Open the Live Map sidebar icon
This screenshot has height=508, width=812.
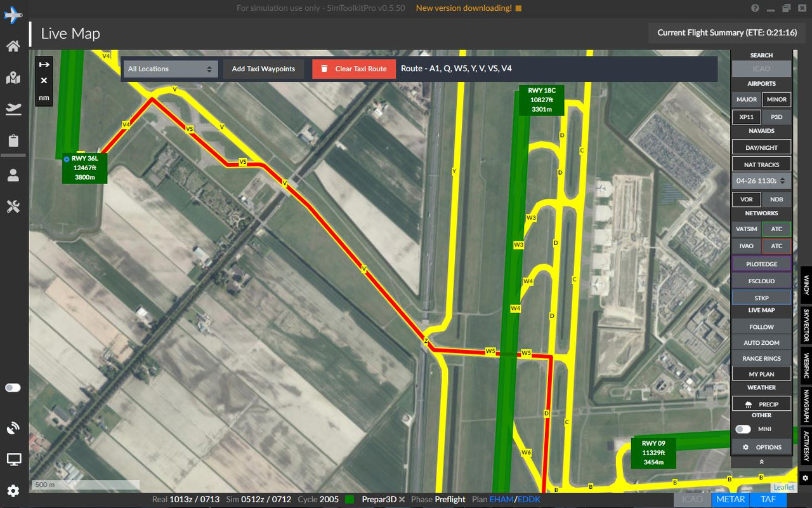point(13,78)
